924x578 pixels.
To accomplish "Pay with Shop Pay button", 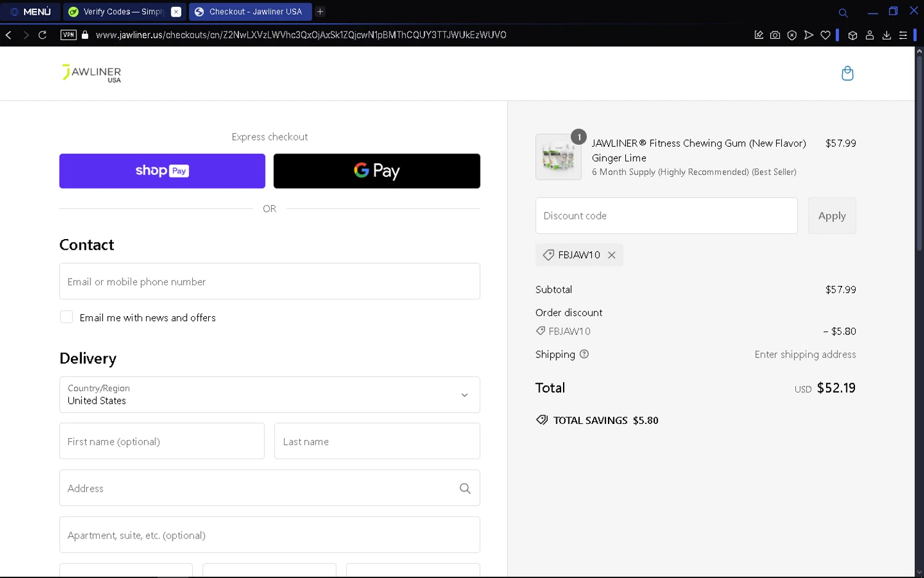I will [x=162, y=171].
